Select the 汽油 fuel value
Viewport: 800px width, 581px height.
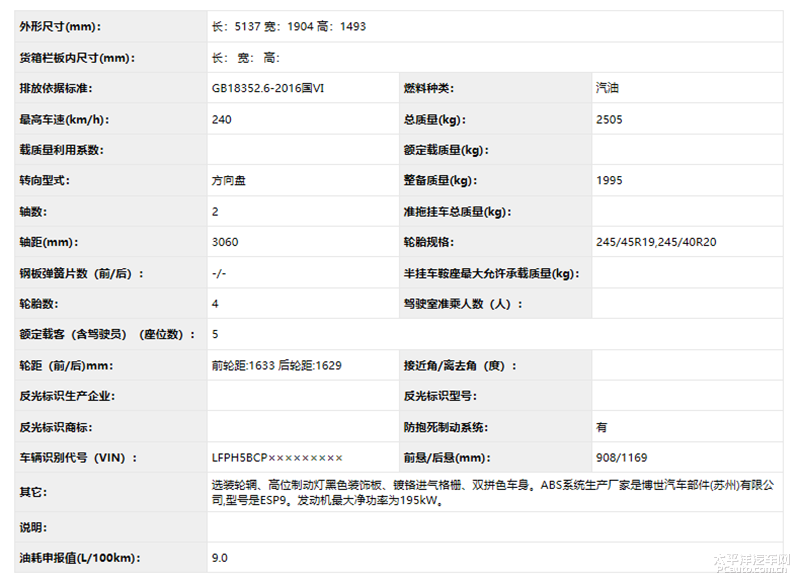click(607, 88)
